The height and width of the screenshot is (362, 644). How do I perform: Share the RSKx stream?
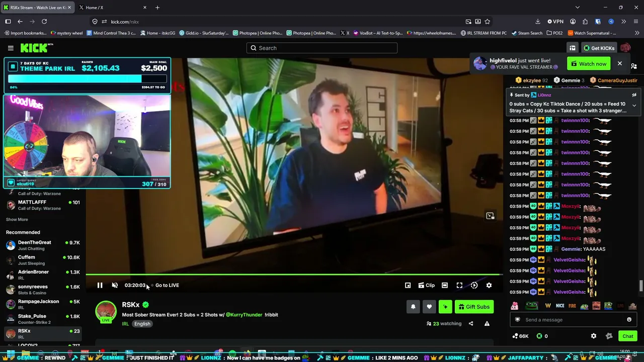pos(471,323)
